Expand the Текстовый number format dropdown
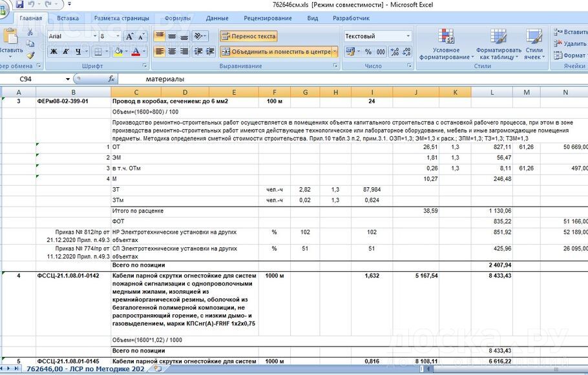The height and width of the screenshot is (375, 588). (408, 36)
